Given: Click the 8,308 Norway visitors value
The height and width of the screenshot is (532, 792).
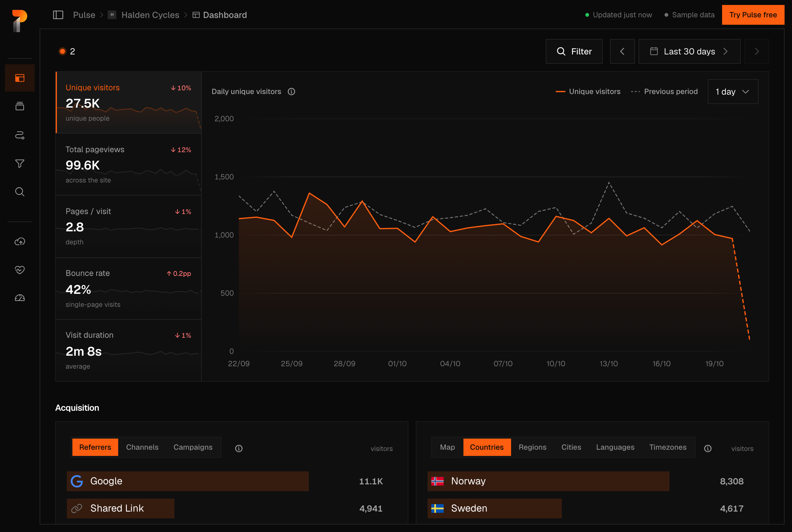Looking at the screenshot, I should 732,481.
